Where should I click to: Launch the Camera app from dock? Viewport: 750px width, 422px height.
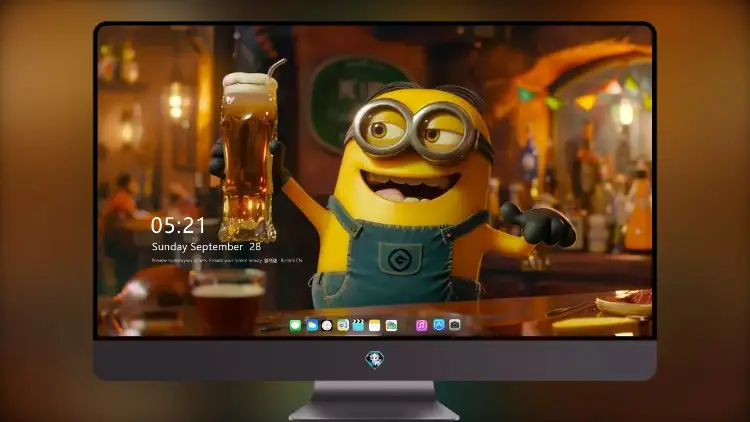coord(455,325)
